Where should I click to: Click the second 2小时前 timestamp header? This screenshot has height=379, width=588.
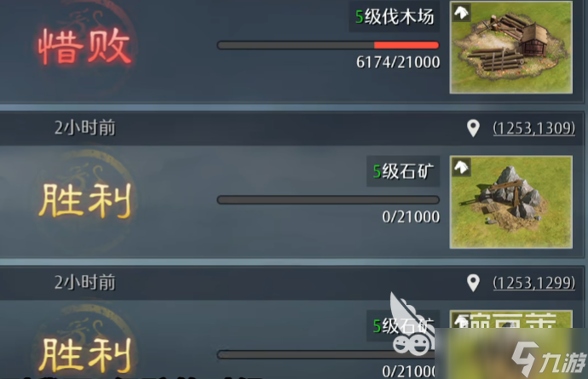[84, 282]
